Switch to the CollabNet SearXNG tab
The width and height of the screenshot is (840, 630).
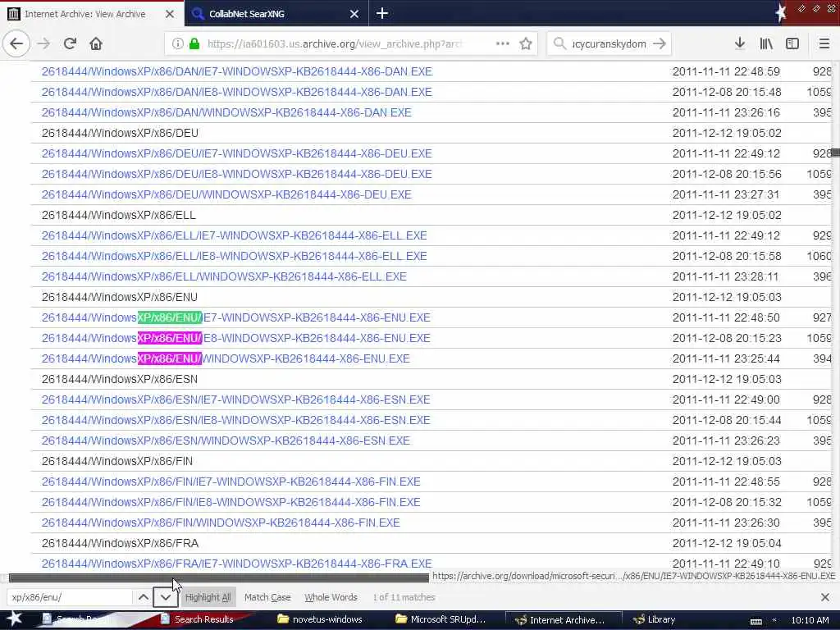tap(276, 13)
